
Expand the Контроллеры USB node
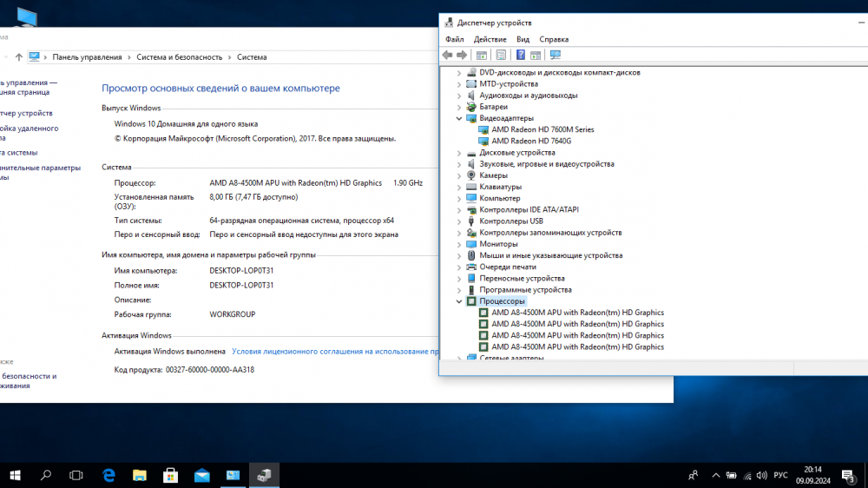[x=459, y=221]
